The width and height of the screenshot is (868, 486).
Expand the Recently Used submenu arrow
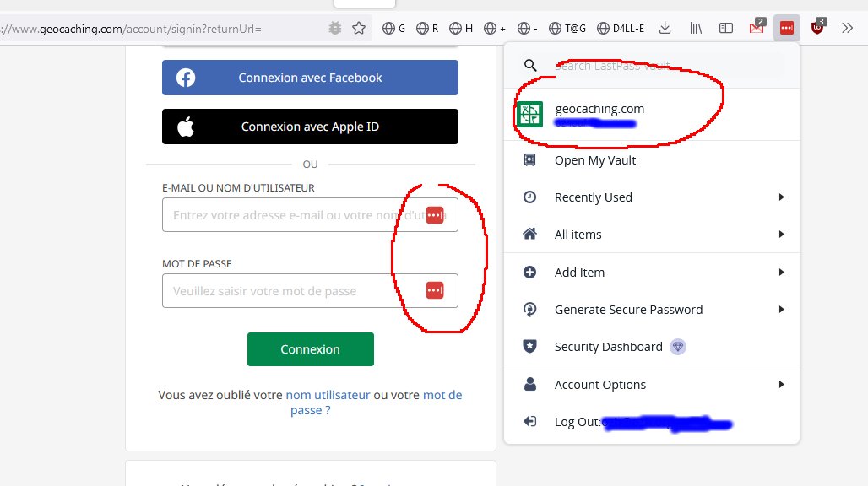pyautogui.click(x=781, y=197)
